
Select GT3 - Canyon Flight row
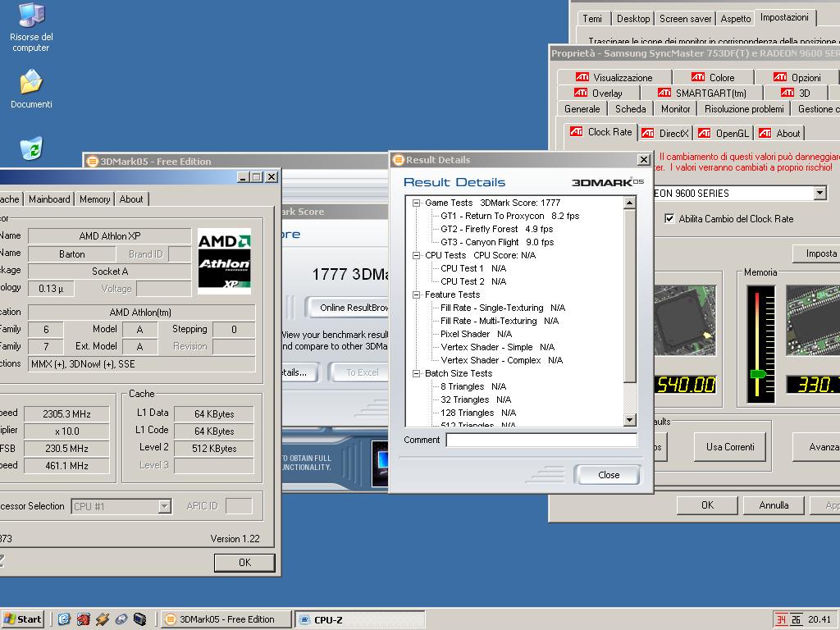(496, 242)
